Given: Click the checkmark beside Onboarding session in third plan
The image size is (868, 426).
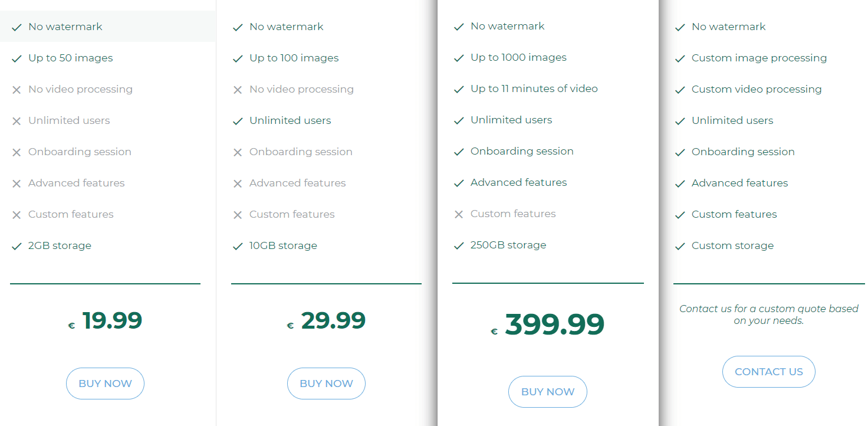Looking at the screenshot, I should point(459,151).
